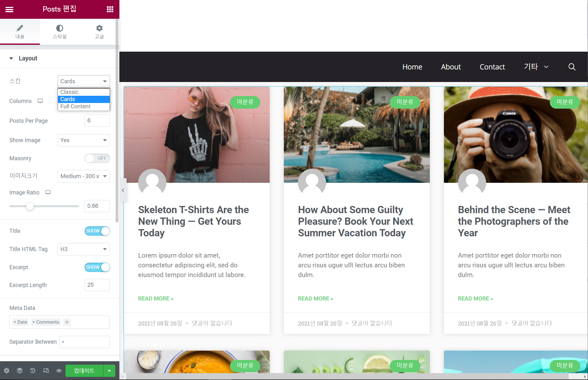The width and height of the screenshot is (588, 380).
Task: Click the search icon in site header
Action: tap(572, 67)
